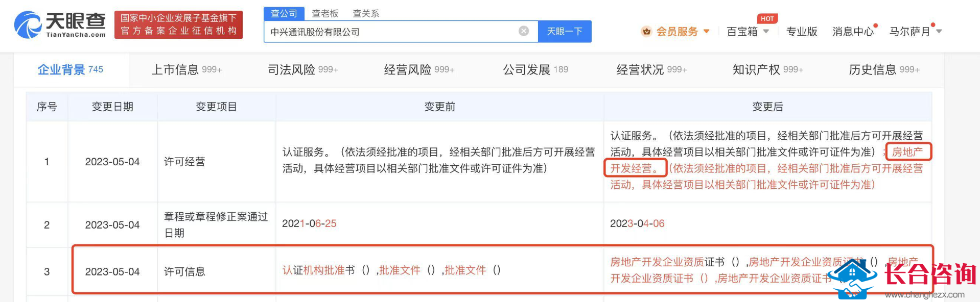Viewport: 980px width, 302px height.
Task: Click the 国家中小企业发展子基金 banner
Action: pos(178,24)
